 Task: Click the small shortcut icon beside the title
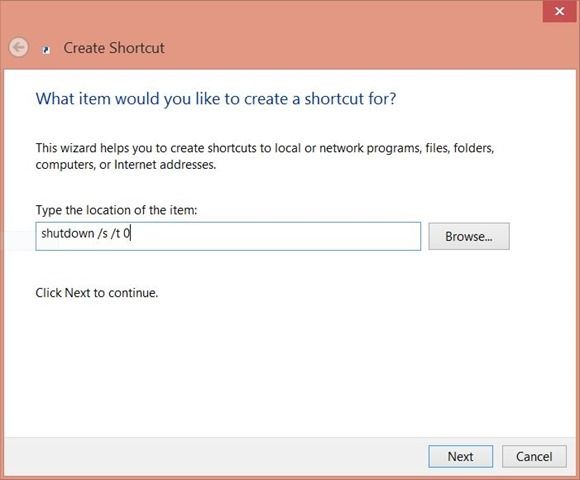(x=46, y=50)
